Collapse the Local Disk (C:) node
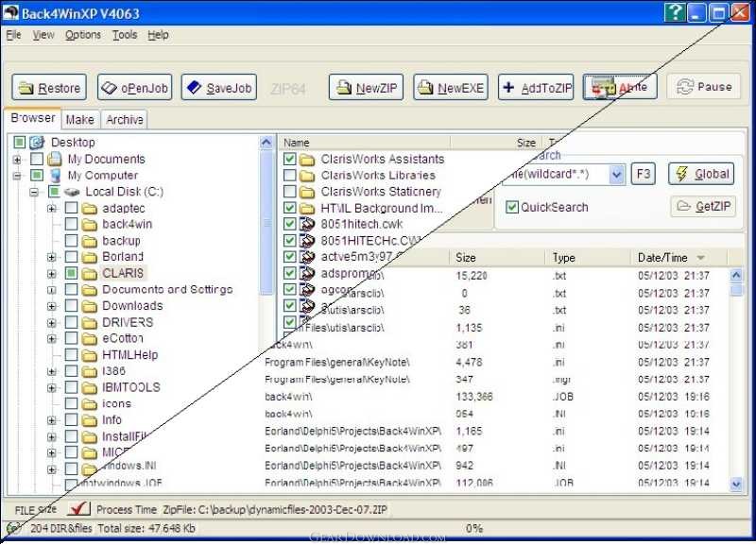756x545 pixels. 34,192
